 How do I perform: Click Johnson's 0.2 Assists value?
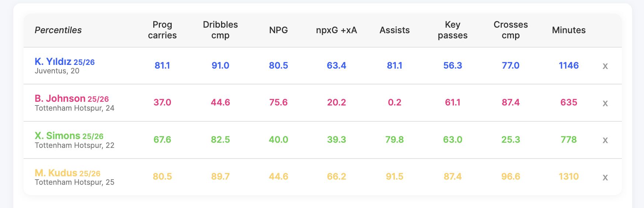point(395,103)
